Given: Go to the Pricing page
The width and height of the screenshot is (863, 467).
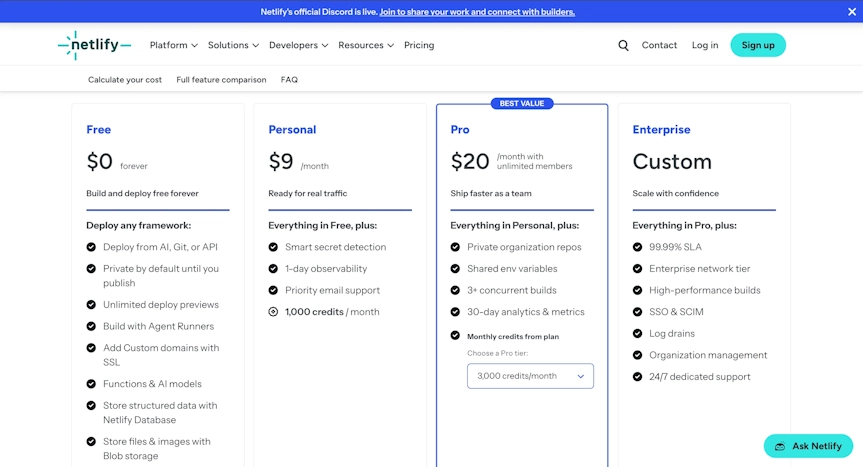Looking at the screenshot, I should click(419, 45).
